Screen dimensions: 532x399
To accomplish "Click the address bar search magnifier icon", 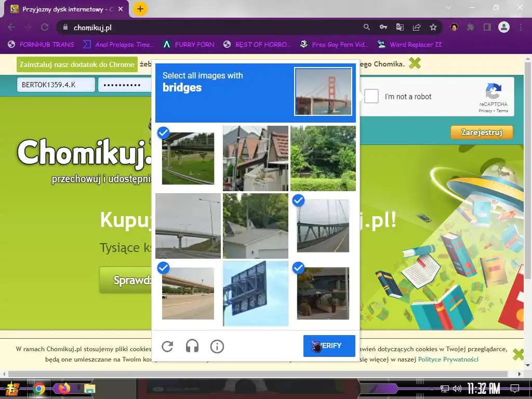I will coord(366,27).
